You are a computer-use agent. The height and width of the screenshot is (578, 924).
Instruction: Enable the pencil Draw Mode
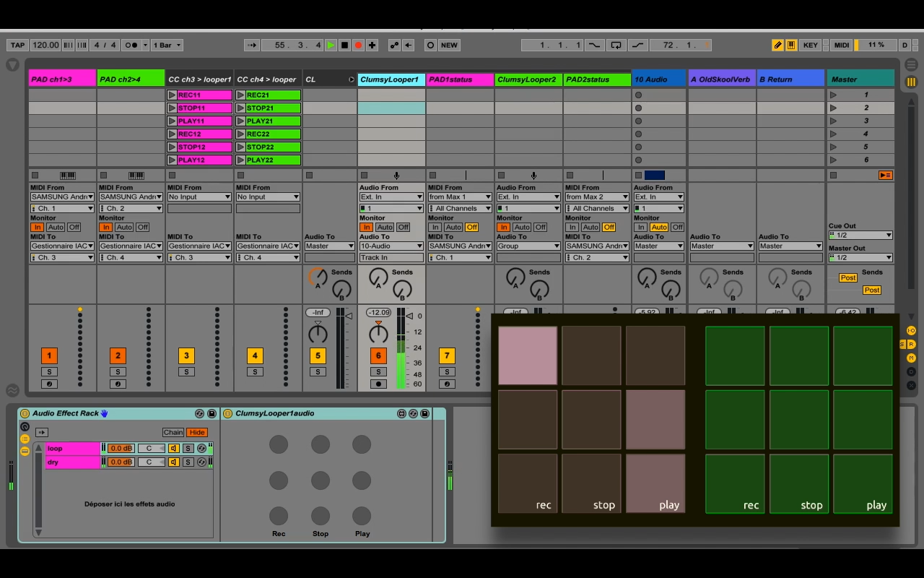(x=777, y=45)
